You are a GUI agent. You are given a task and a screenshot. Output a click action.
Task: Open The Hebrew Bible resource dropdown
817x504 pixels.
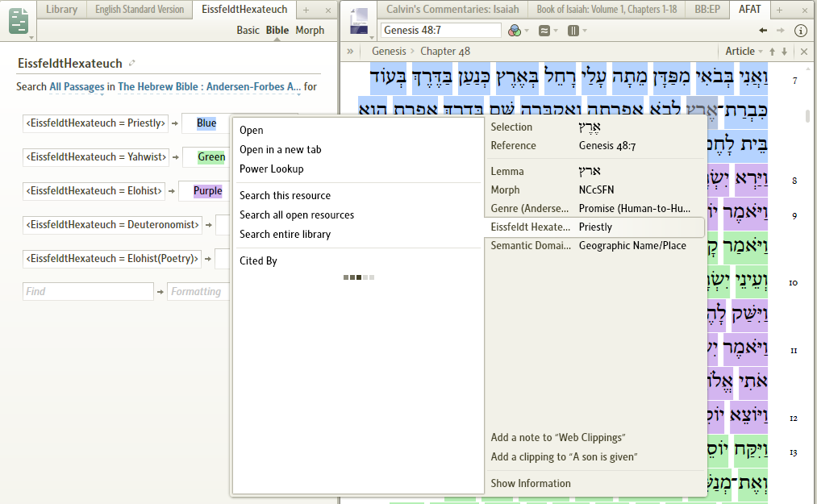coord(209,87)
